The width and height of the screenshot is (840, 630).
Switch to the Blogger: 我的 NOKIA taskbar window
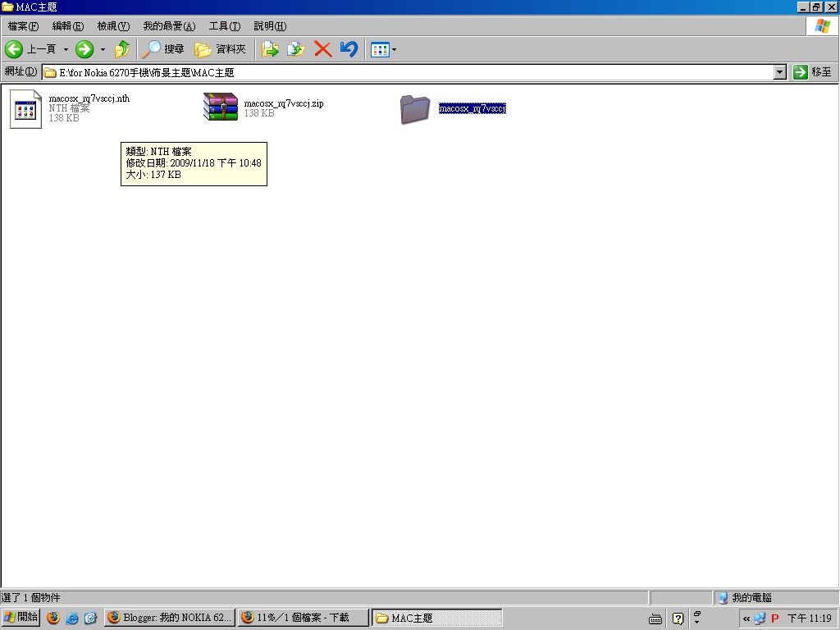pyautogui.click(x=169, y=618)
